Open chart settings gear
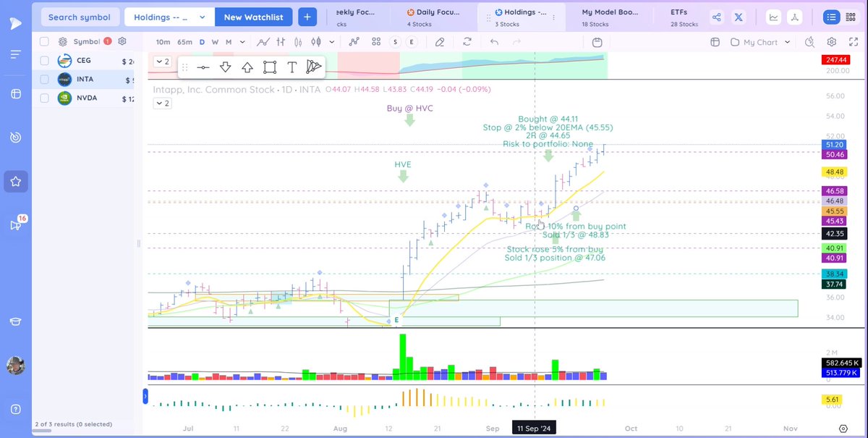Screen dimensions: 868x438 coord(830,41)
